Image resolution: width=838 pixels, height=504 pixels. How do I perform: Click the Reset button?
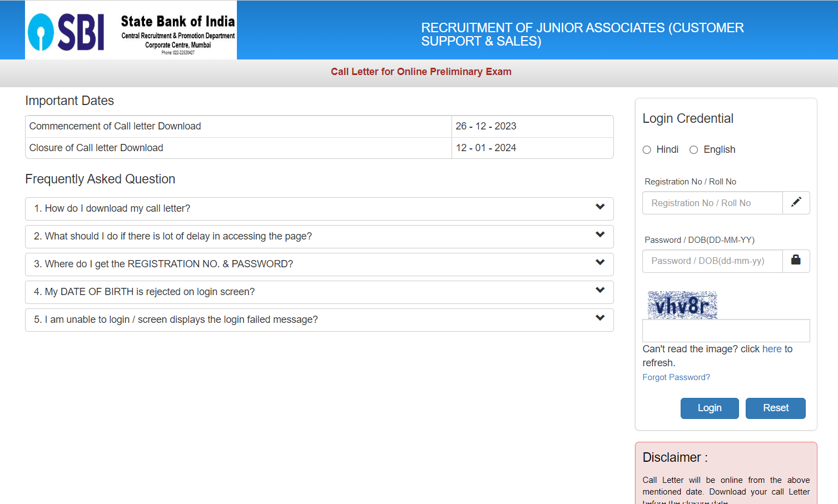click(x=776, y=408)
